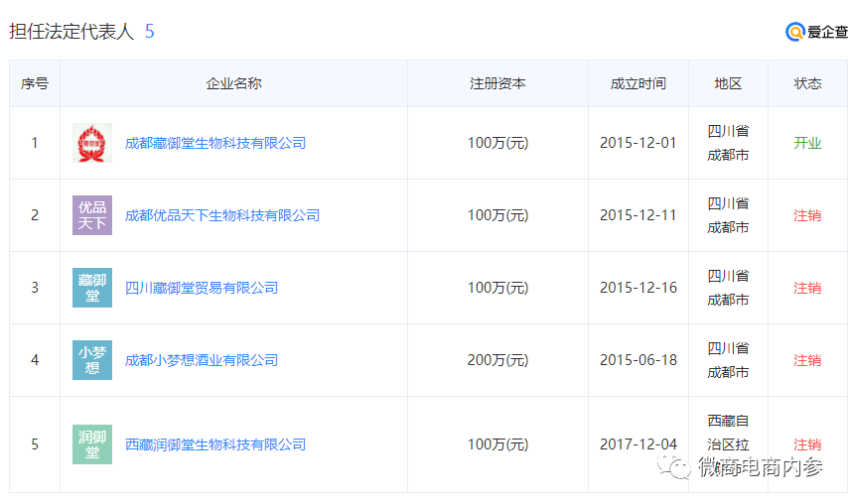Click the date 2015-12-01
Image resolution: width=850 pixels, height=504 pixels.
[638, 143]
